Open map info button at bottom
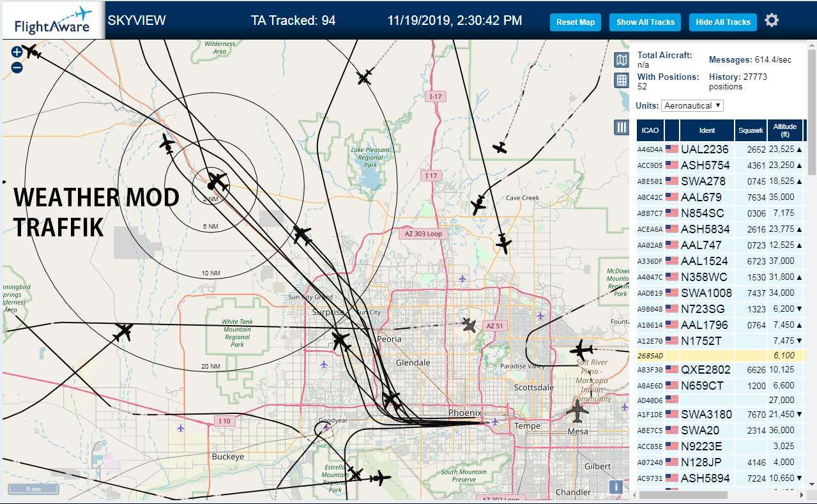This screenshot has height=504, width=817. [616, 487]
